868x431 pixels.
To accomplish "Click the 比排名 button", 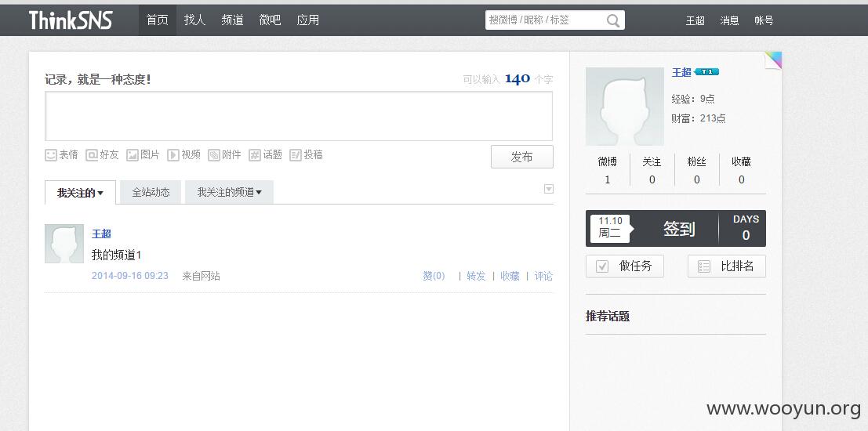I will click(727, 266).
